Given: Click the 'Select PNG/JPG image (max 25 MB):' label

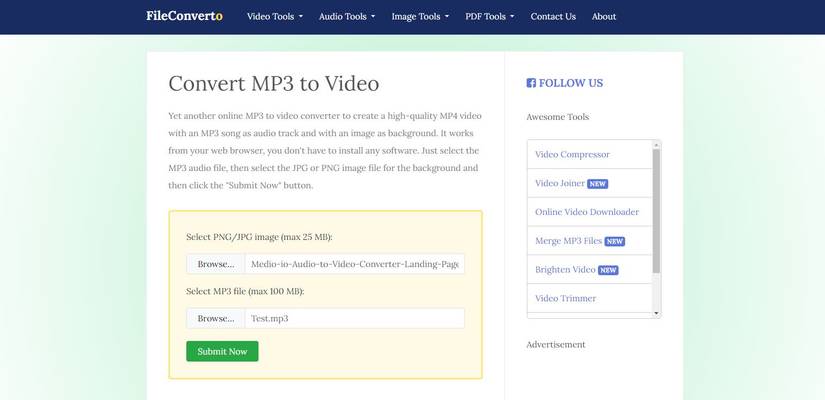Looking at the screenshot, I should pyautogui.click(x=259, y=237).
